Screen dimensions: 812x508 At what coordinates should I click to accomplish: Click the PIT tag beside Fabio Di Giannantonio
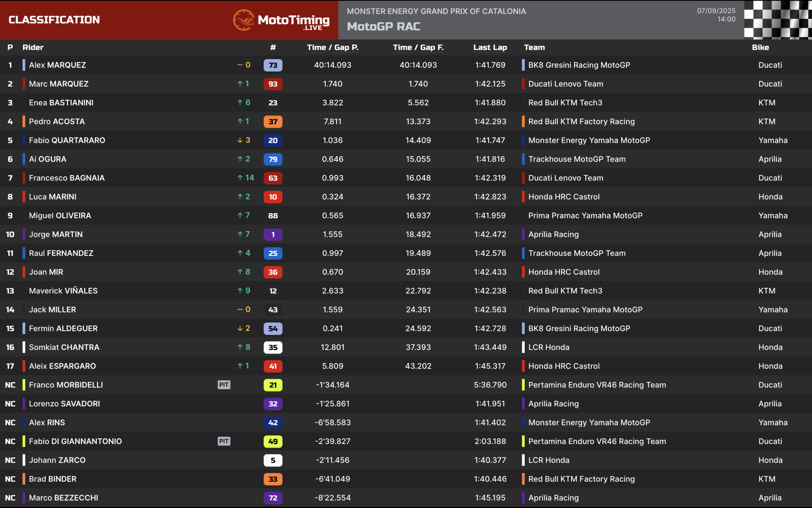point(224,441)
